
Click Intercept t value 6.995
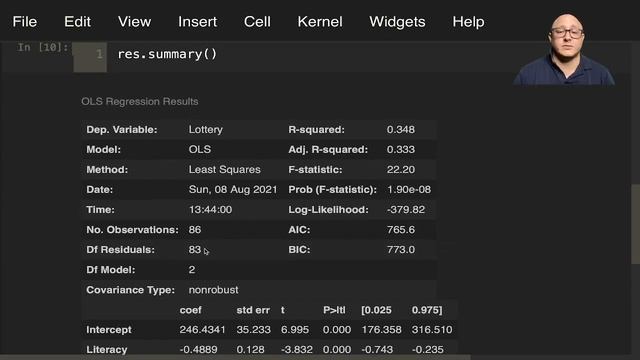pyautogui.click(x=295, y=330)
